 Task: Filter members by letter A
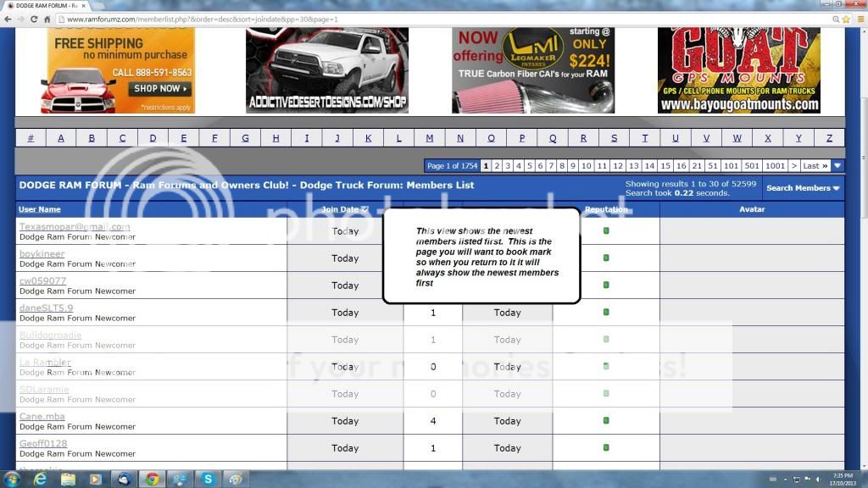pyautogui.click(x=61, y=138)
